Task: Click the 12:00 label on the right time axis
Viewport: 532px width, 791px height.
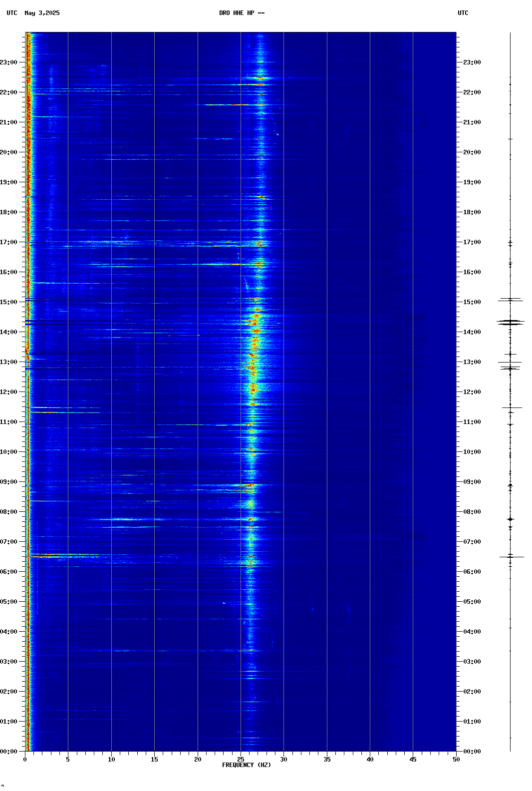Action: tap(472, 392)
